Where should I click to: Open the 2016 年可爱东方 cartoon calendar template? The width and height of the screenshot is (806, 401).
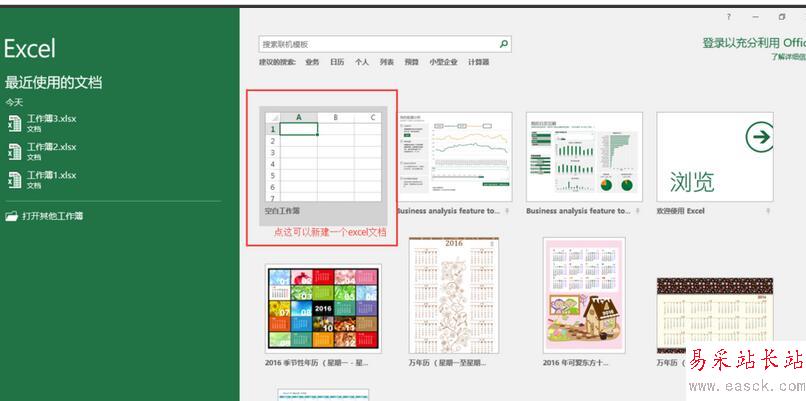[584, 296]
